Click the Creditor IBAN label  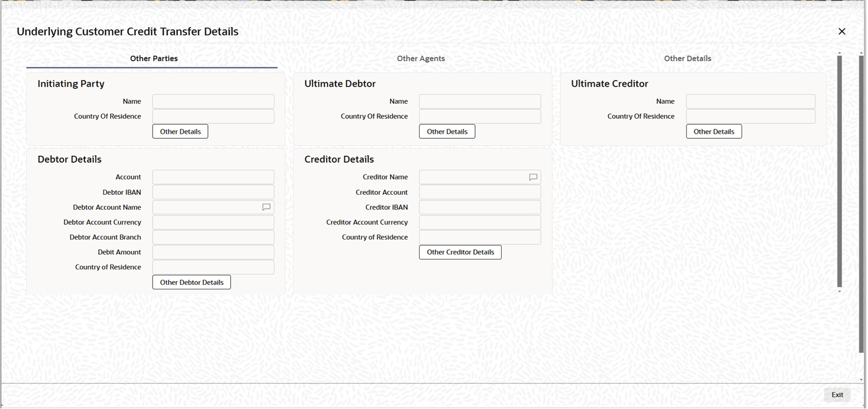point(387,207)
